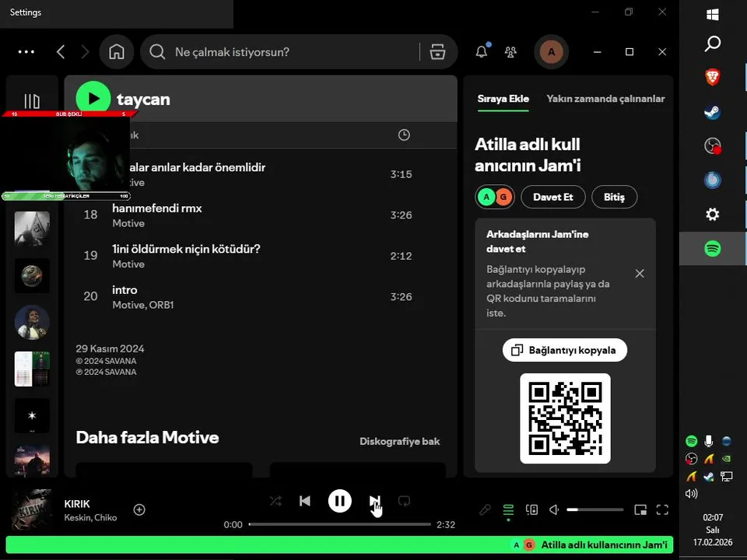The width and height of the screenshot is (747, 560).
Task: Open the three-dots Spotify menu
Action: point(26,52)
